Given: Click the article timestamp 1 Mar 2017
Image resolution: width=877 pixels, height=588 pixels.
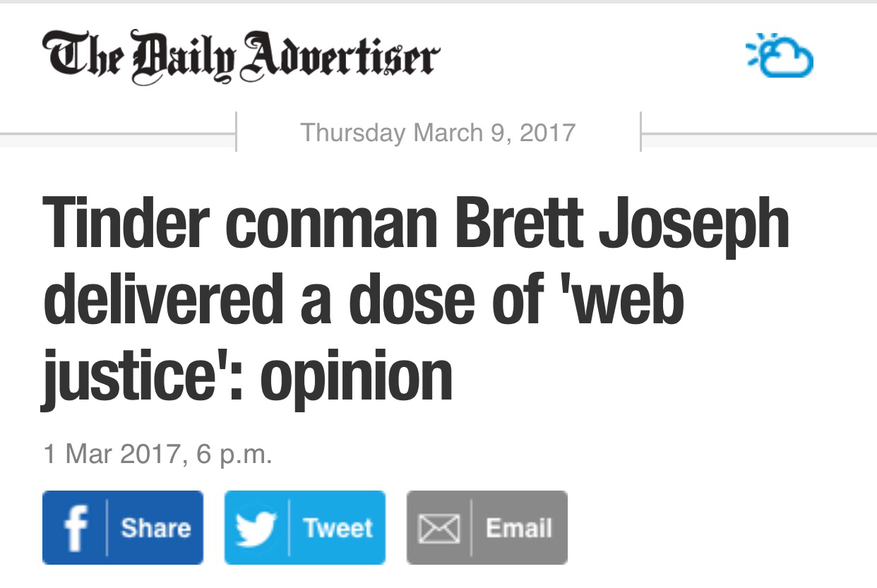Looking at the screenshot, I should (x=112, y=453).
